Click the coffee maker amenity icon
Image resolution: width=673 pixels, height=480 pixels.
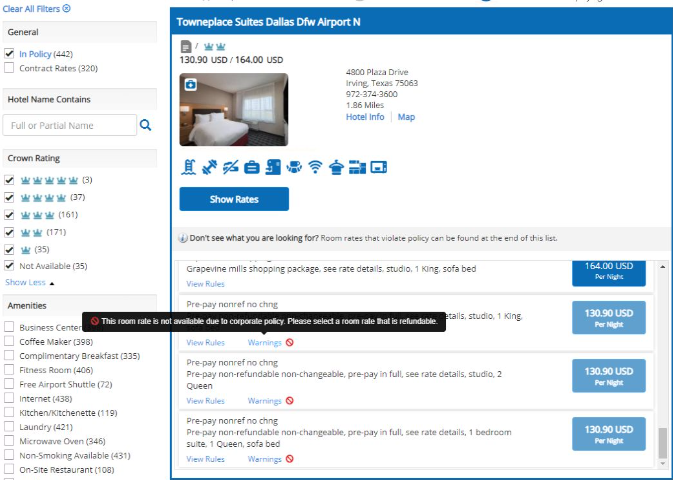point(273,167)
